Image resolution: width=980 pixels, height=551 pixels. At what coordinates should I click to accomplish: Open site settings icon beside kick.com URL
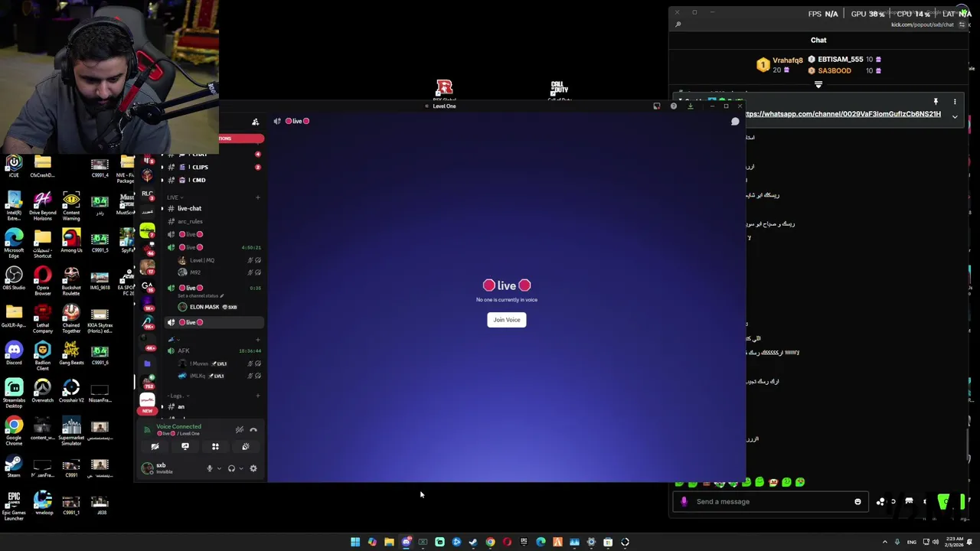(962, 24)
